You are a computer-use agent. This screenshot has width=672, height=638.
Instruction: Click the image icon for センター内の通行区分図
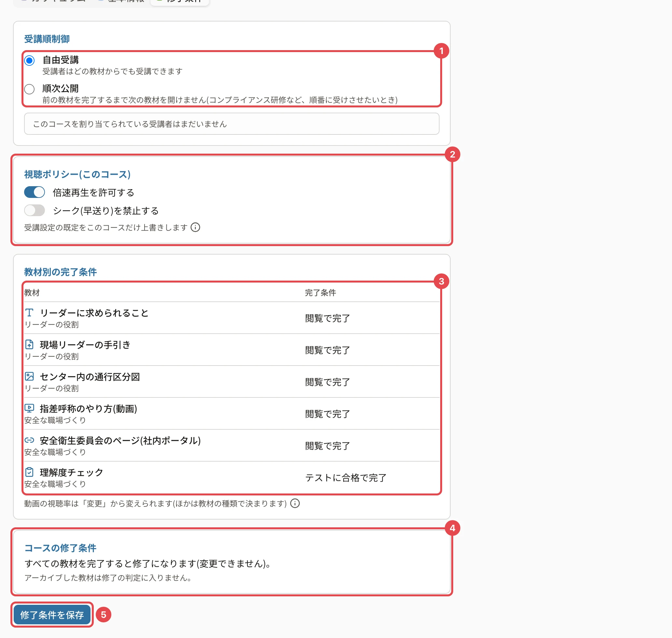tap(29, 376)
